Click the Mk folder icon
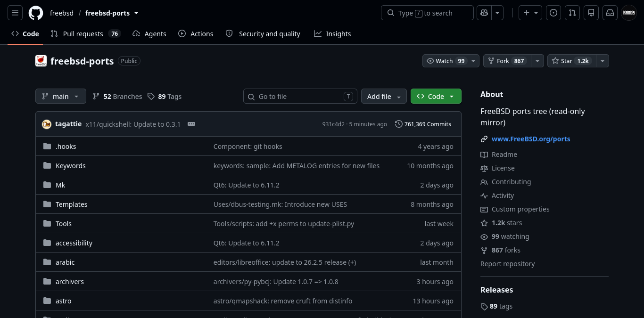Viewport: 644px width, 318px height. (x=47, y=185)
